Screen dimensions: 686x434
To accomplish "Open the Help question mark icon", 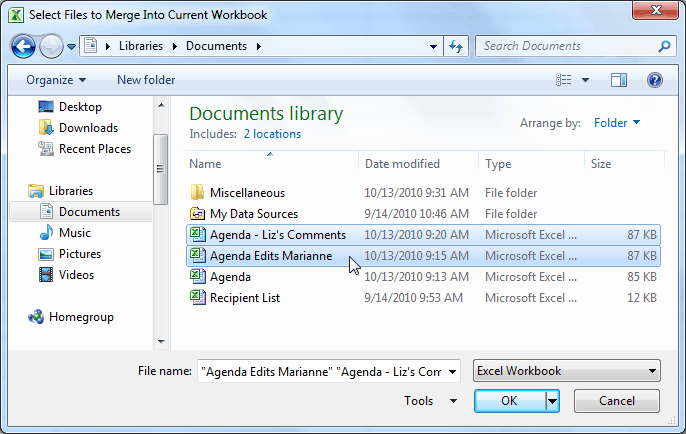I will tap(655, 80).
